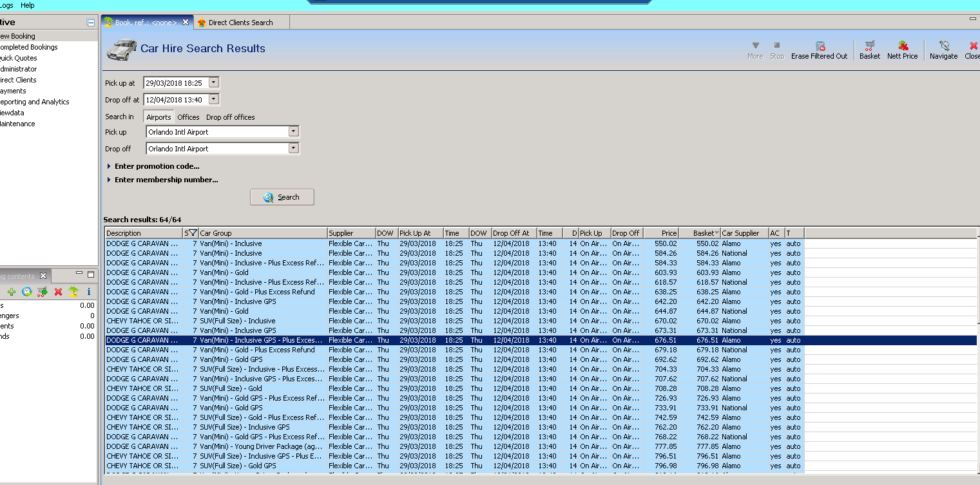Click the palm tree island icon in booking contents
Screen dimensions: 980x485
coord(73,292)
